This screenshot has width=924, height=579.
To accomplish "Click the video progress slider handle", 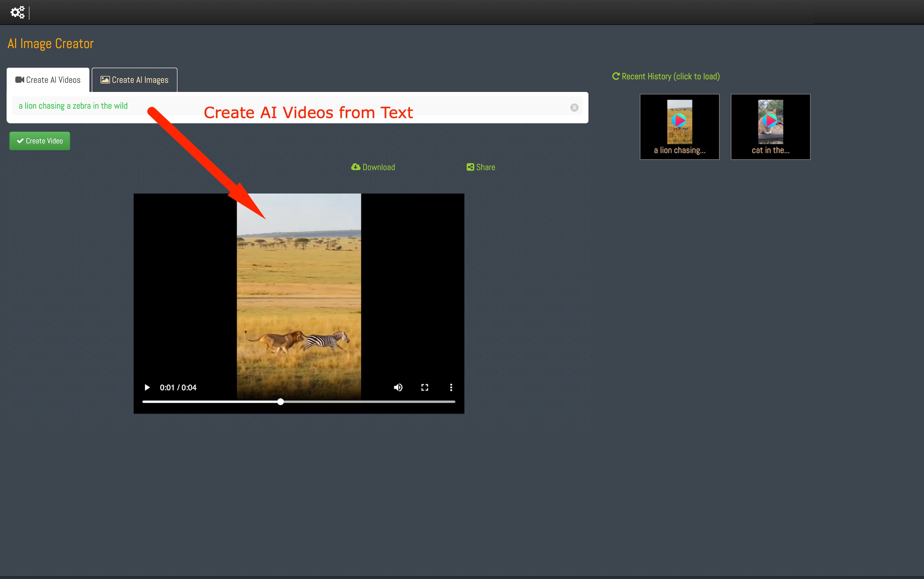I will tap(280, 402).
